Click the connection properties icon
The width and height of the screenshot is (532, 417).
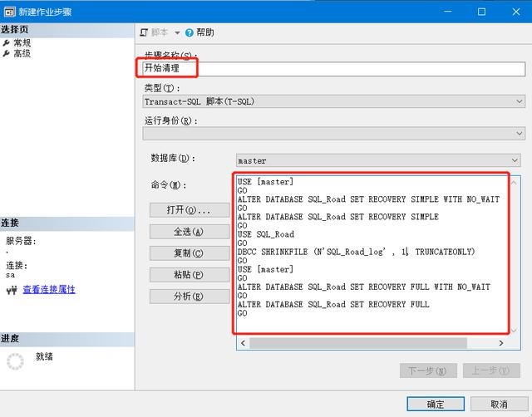(12, 290)
